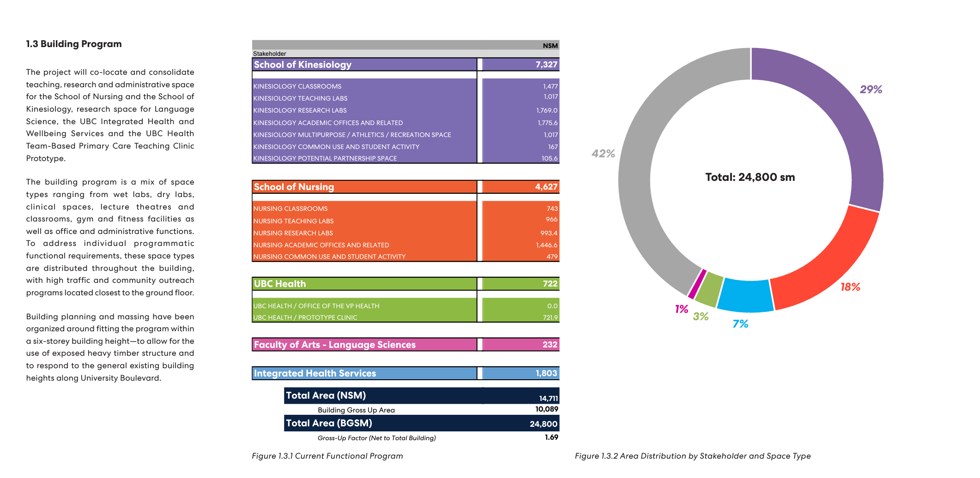Click KINESIOLOGY COMMON USE AND STUDENT ACTIVITY
This screenshot has height=478, width=980.
(x=405, y=147)
